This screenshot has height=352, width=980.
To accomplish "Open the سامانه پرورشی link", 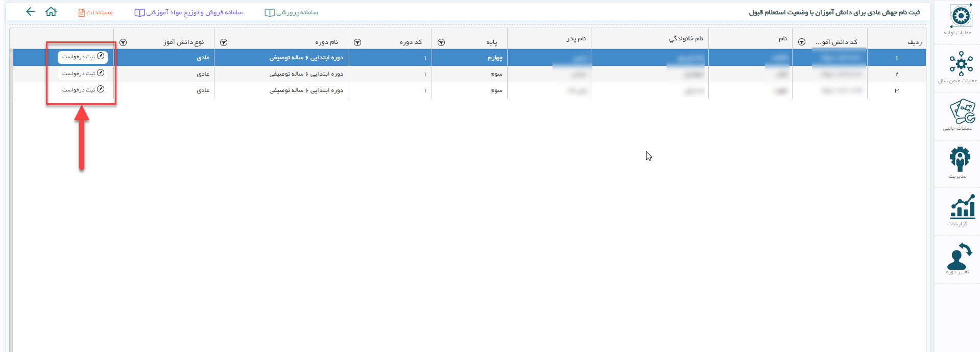I will [x=292, y=12].
